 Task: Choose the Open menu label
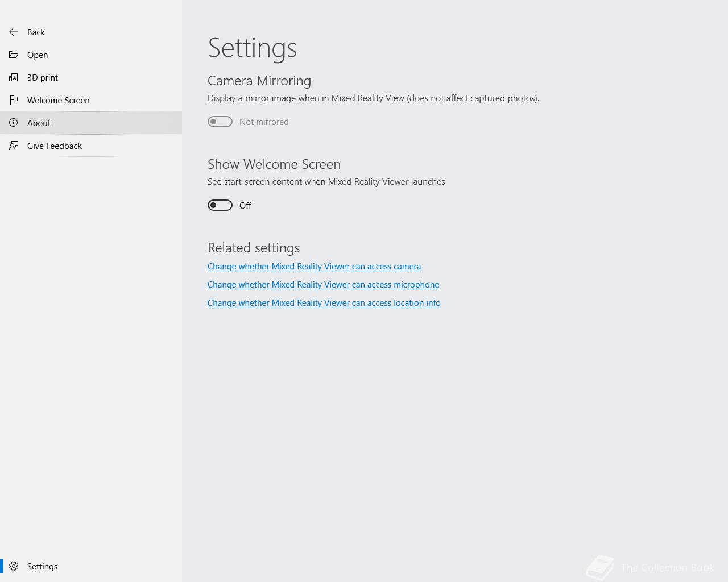tap(38, 55)
